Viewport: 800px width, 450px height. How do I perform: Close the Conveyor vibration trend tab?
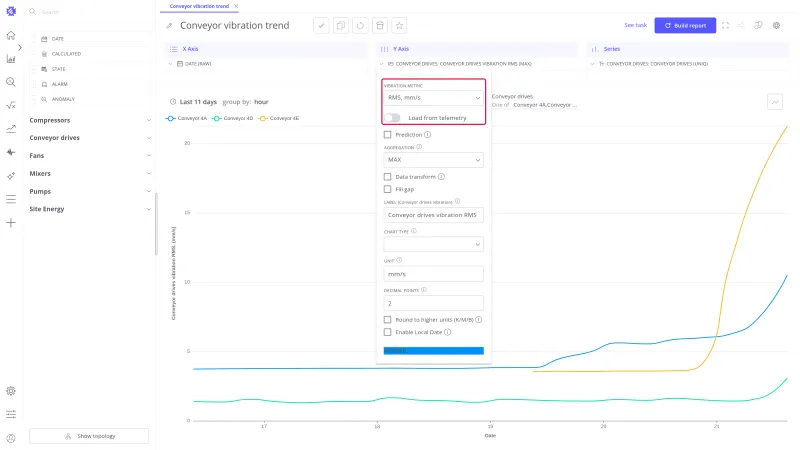tap(236, 6)
